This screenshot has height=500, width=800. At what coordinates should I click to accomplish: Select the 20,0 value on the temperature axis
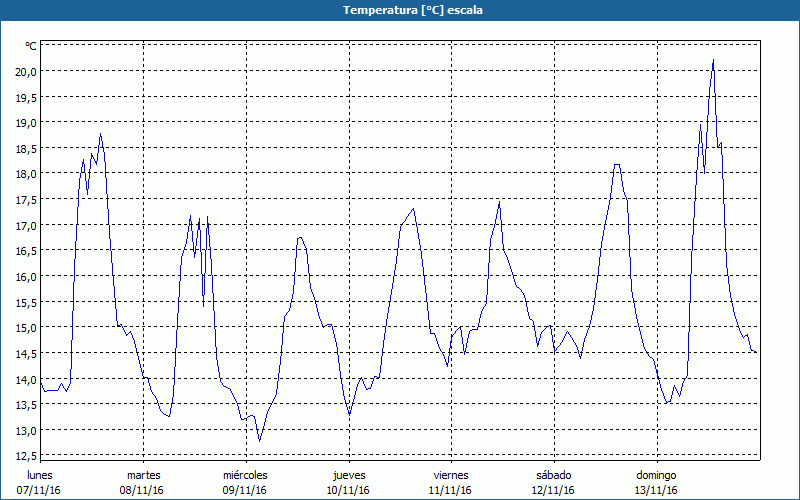coord(25,71)
